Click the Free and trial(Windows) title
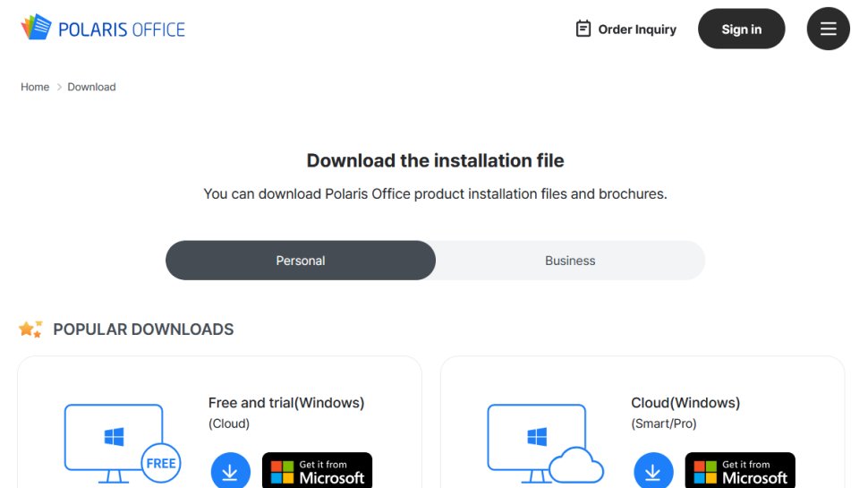Viewport: 868px width, 488px height. tap(286, 403)
